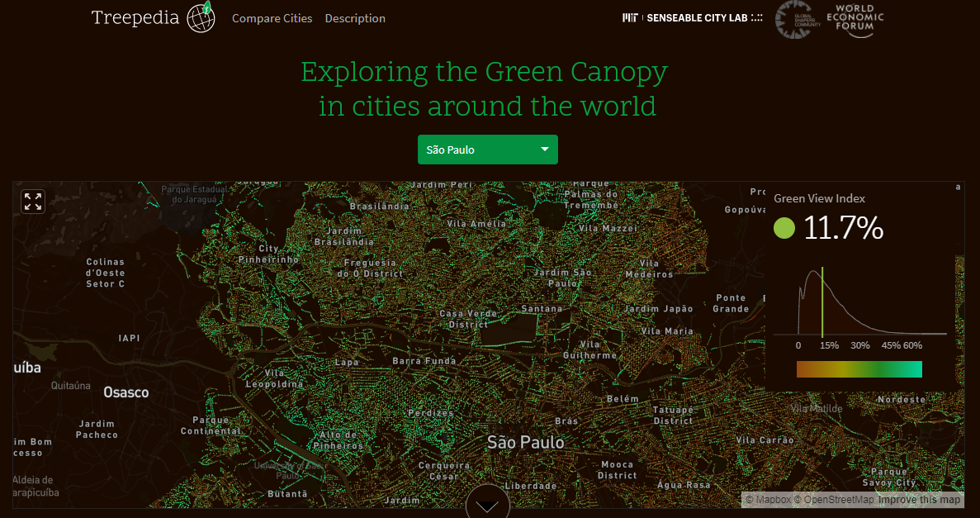The image size is (980, 518).
Task: Click the World Economic Forum logo
Action: [856, 19]
